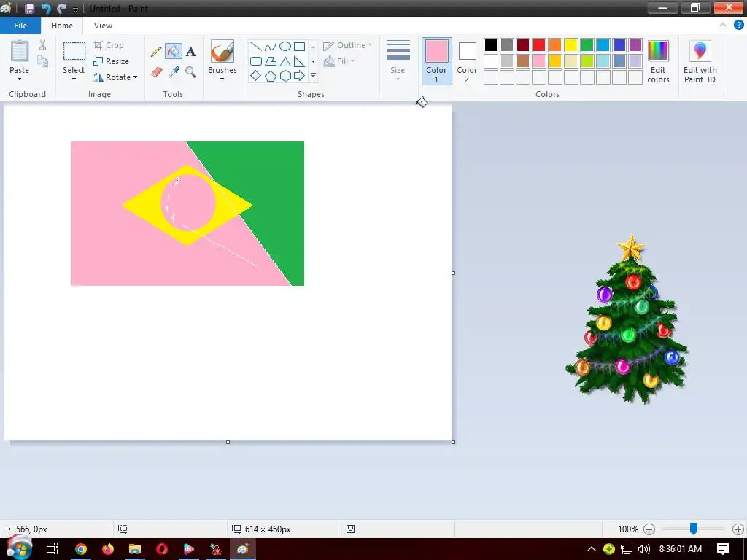Viewport: 747px width, 560px height.
Task: Expand the shapes gallery more arrow
Action: pos(313,76)
